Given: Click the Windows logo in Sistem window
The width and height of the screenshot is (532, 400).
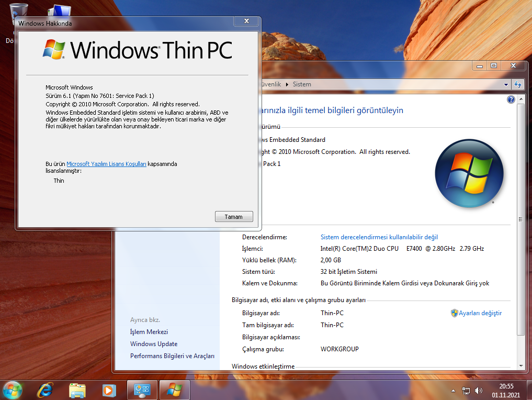Looking at the screenshot, I should (469, 173).
